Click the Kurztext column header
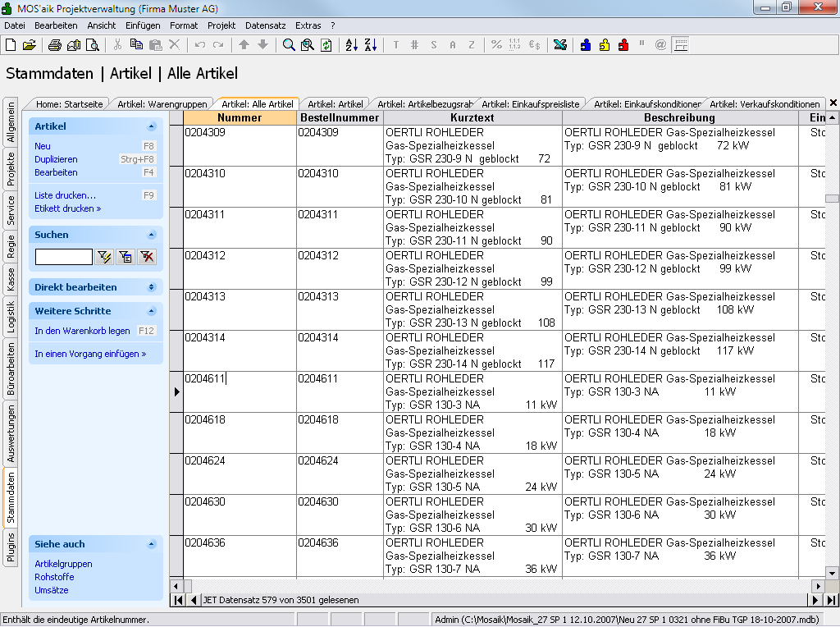 point(472,118)
